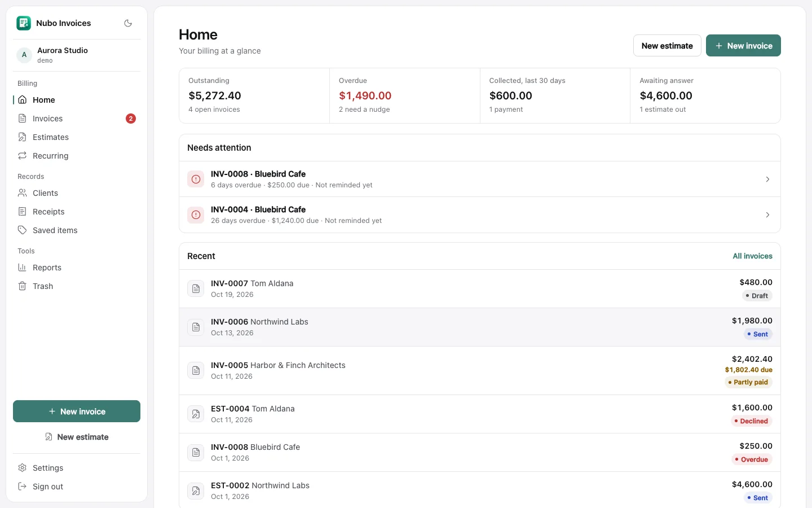Click the red invoices count badge
Screen dimensions: 812x508
131,119
